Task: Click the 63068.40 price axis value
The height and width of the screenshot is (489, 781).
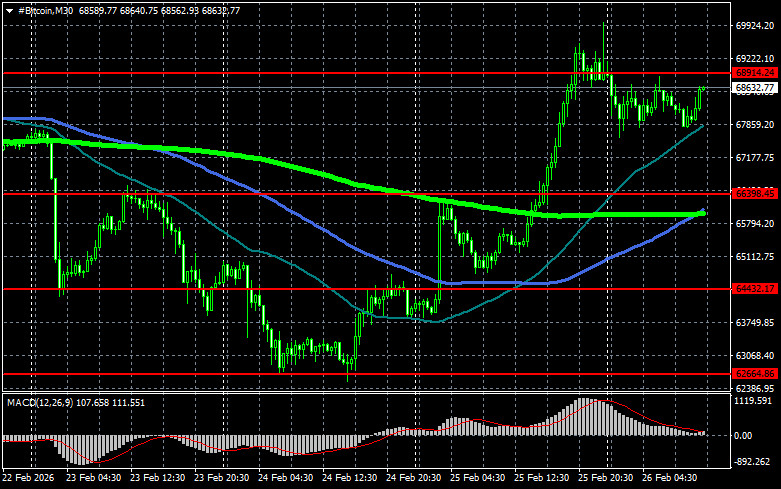Action: (x=755, y=356)
